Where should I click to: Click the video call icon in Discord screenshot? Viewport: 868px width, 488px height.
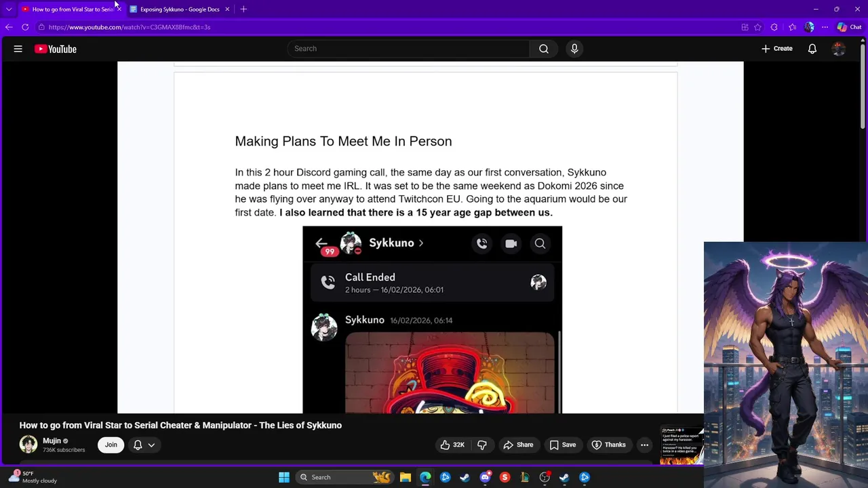(511, 243)
